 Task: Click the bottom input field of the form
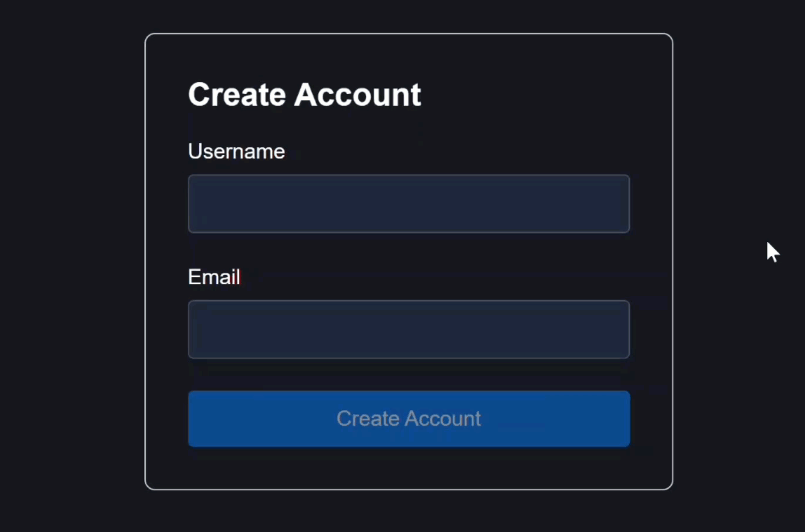pos(408,329)
